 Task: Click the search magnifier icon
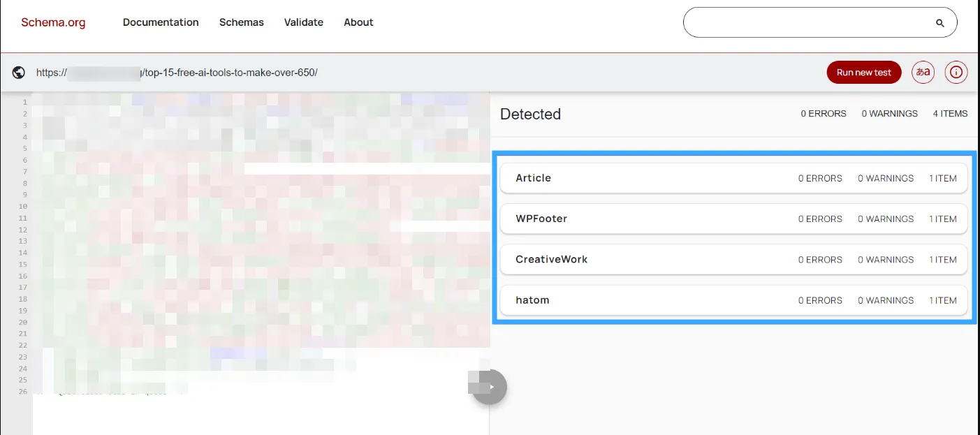(940, 23)
